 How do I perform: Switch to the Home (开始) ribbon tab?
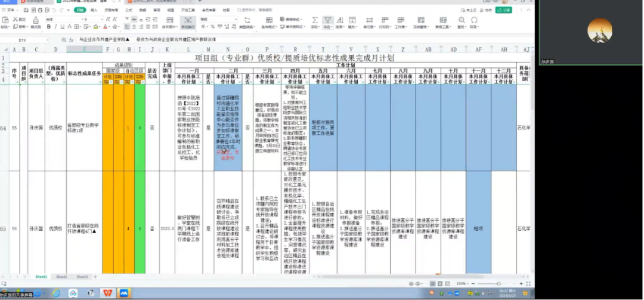coord(80,10)
